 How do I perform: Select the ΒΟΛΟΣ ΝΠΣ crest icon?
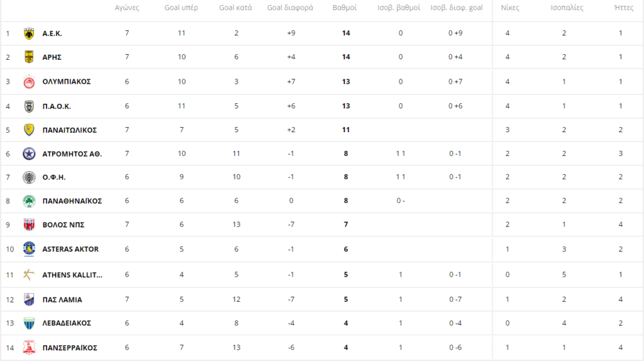29,225
